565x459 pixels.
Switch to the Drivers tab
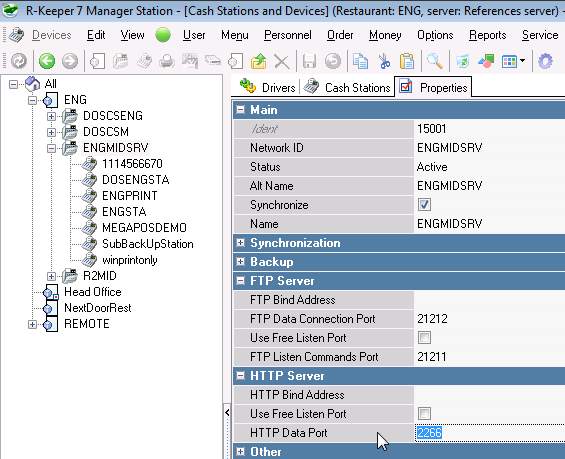267,87
